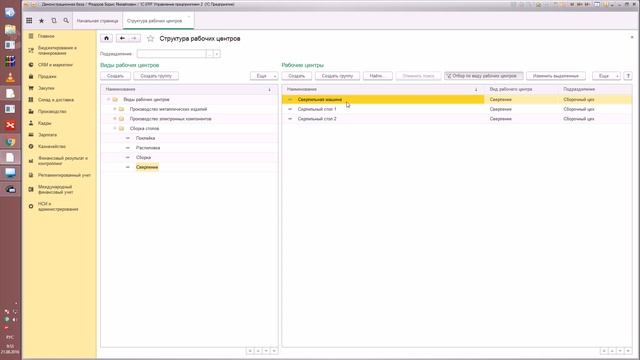Select Сверлильная машина row
Image resolution: width=640 pixels, height=360 pixels.
(457, 100)
